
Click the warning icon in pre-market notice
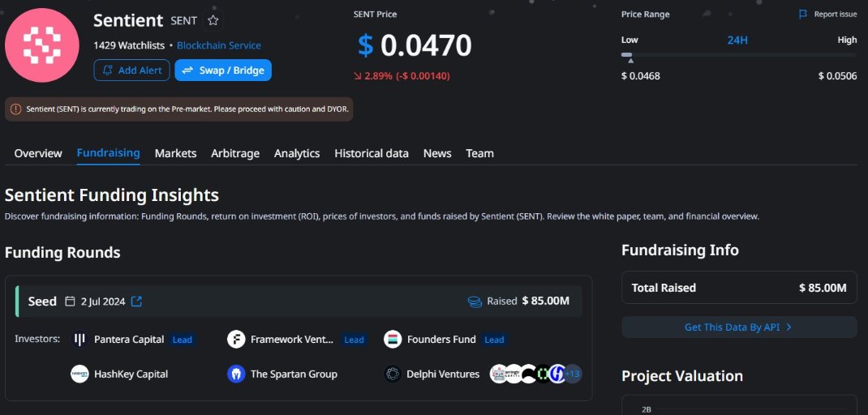tap(15, 109)
